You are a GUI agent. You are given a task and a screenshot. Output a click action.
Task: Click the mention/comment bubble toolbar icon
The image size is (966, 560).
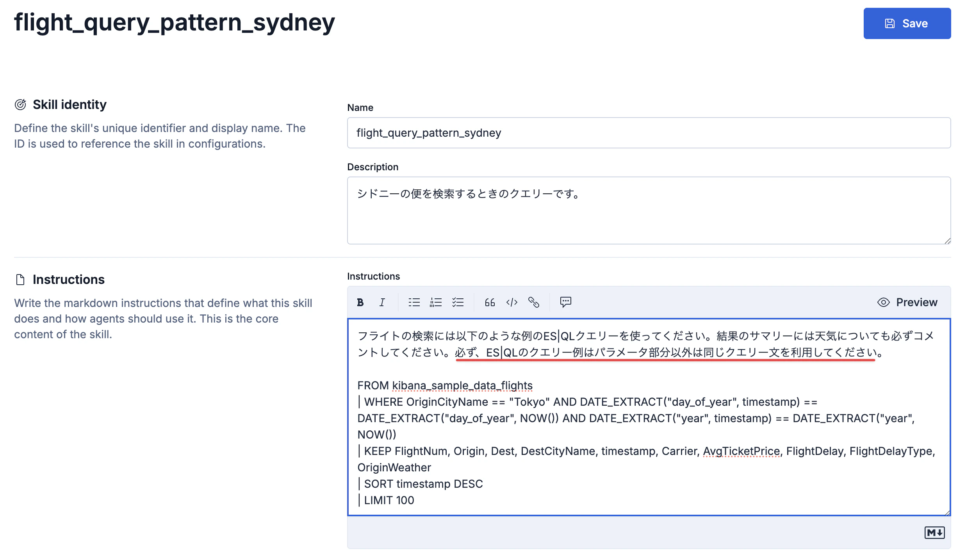(565, 302)
